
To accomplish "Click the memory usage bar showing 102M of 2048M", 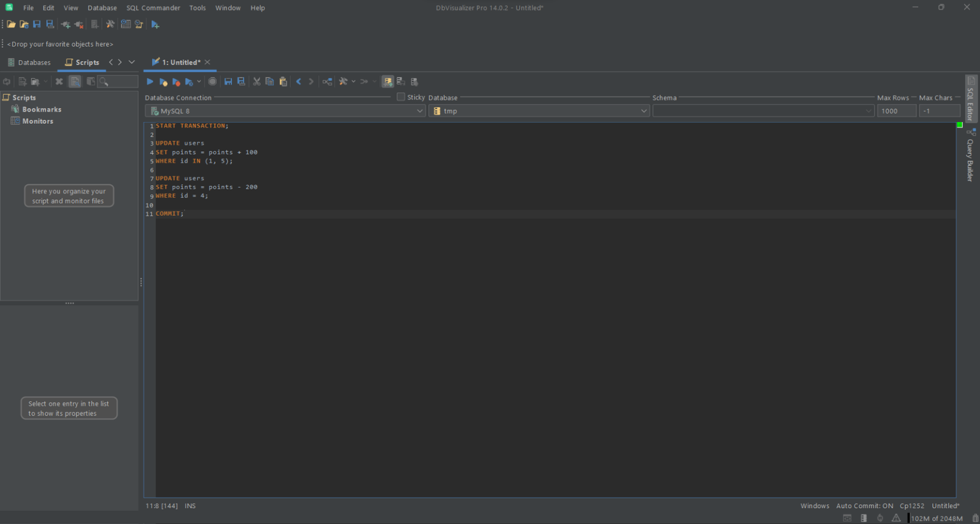I will tap(936, 518).
